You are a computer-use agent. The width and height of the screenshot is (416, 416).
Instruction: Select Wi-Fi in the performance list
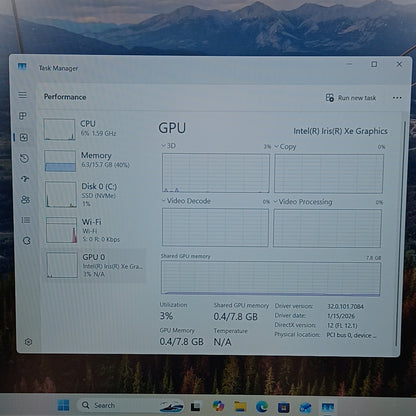click(x=94, y=230)
